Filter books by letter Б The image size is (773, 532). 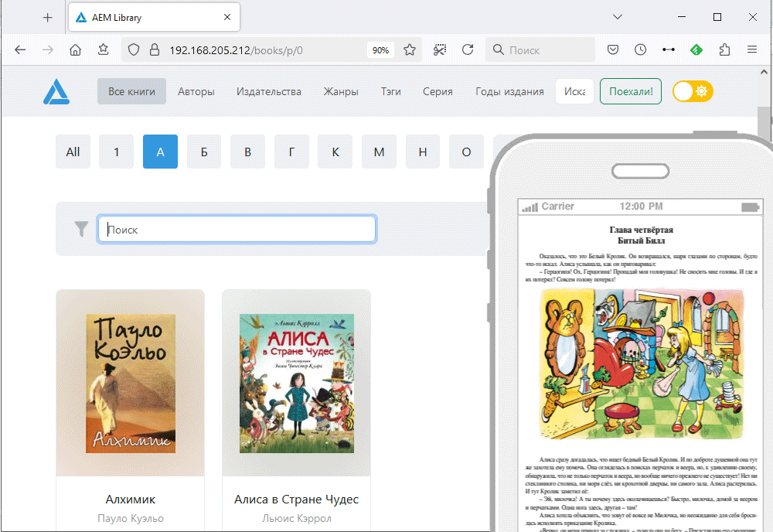coord(204,152)
